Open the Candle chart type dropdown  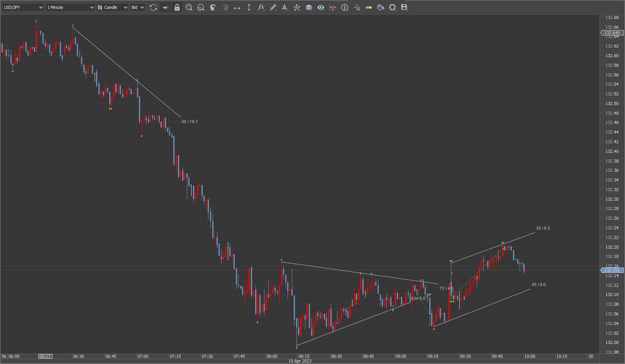[112, 7]
